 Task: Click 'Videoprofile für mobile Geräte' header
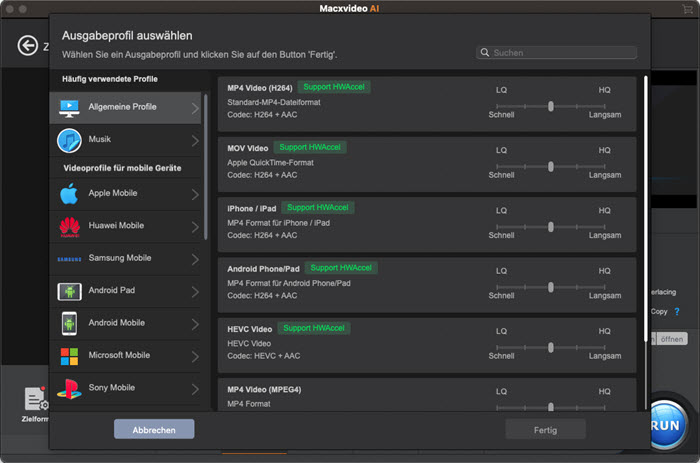click(x=122, y=168)
